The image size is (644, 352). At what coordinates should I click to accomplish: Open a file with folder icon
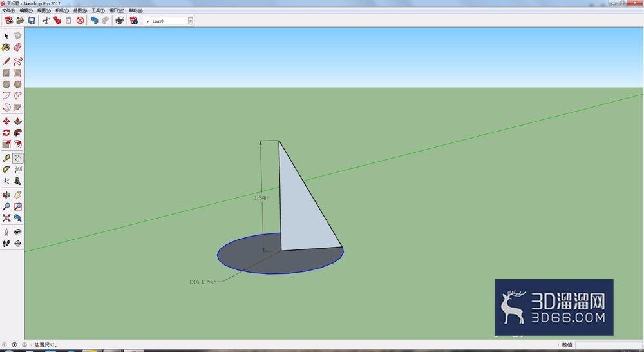pos(20,21)
